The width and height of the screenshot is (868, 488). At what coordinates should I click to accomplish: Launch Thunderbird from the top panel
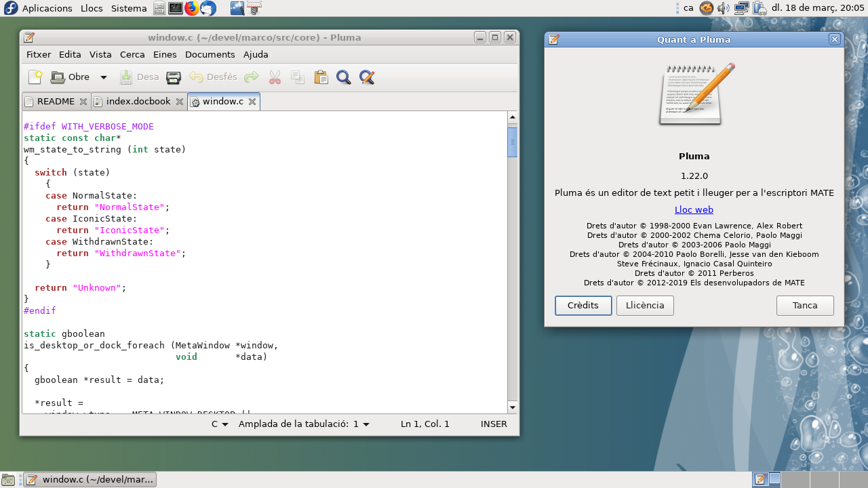coord(208,8)
